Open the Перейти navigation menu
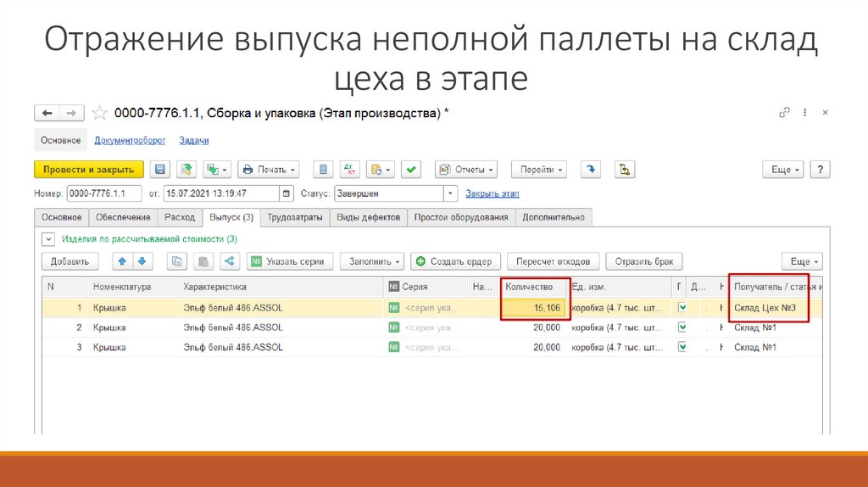This screenshot has width=868, height=487. coord(538,170)
